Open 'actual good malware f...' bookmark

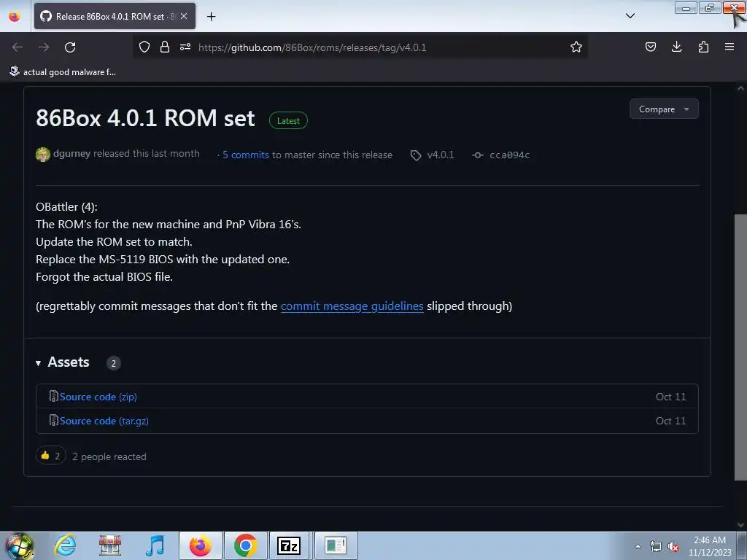click(63, 72)
